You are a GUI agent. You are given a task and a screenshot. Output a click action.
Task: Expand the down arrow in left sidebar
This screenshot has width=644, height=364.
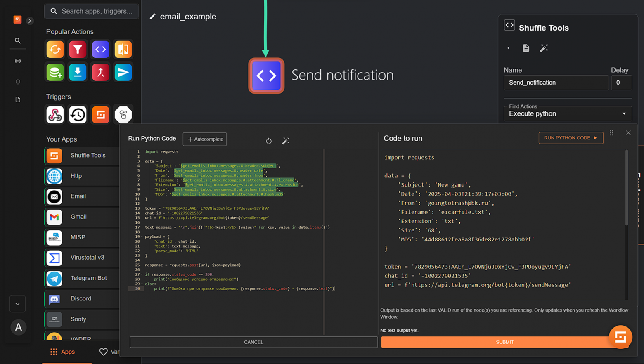tap(17, 304)
